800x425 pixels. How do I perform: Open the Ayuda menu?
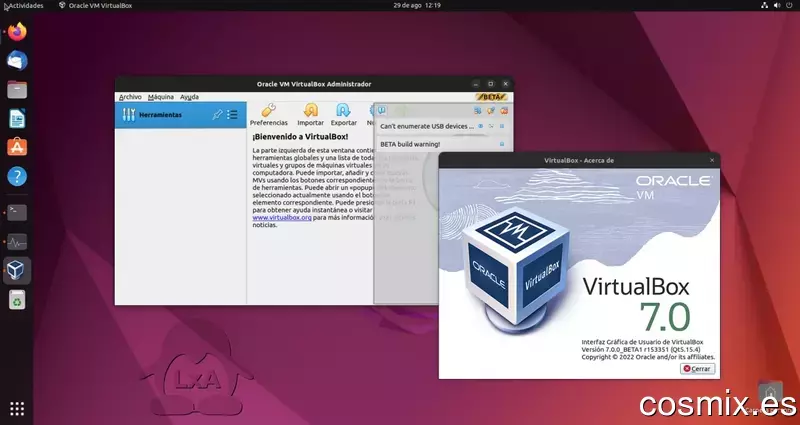tap(189, 97)
